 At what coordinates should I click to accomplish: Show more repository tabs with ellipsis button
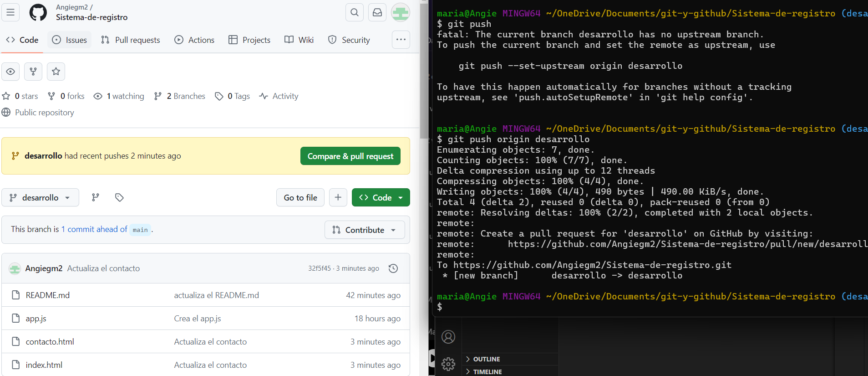coord(401,40)
